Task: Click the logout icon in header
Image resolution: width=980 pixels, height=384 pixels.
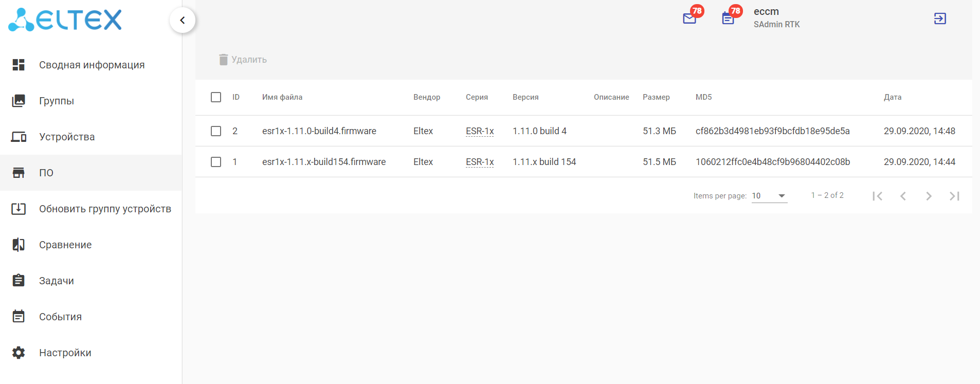Action: 940,19
